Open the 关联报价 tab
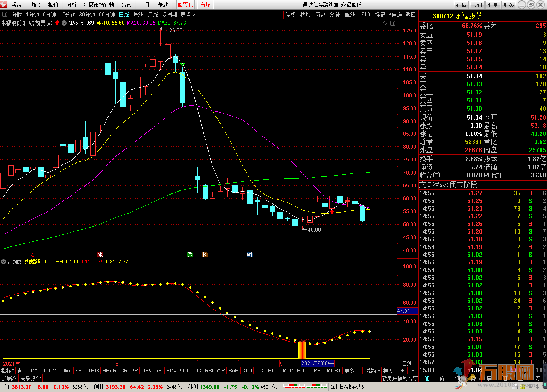This screenshot has width=547, height=392. pyautogui.click(x=30, y=378)
